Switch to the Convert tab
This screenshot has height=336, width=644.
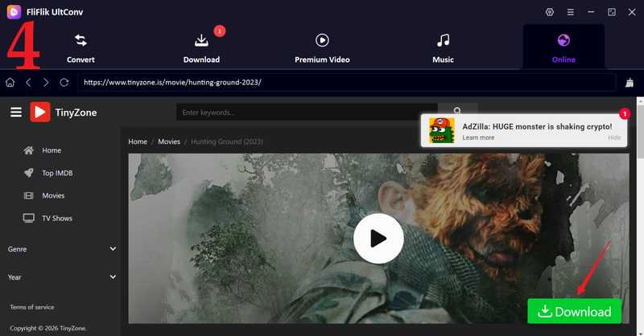81,48
